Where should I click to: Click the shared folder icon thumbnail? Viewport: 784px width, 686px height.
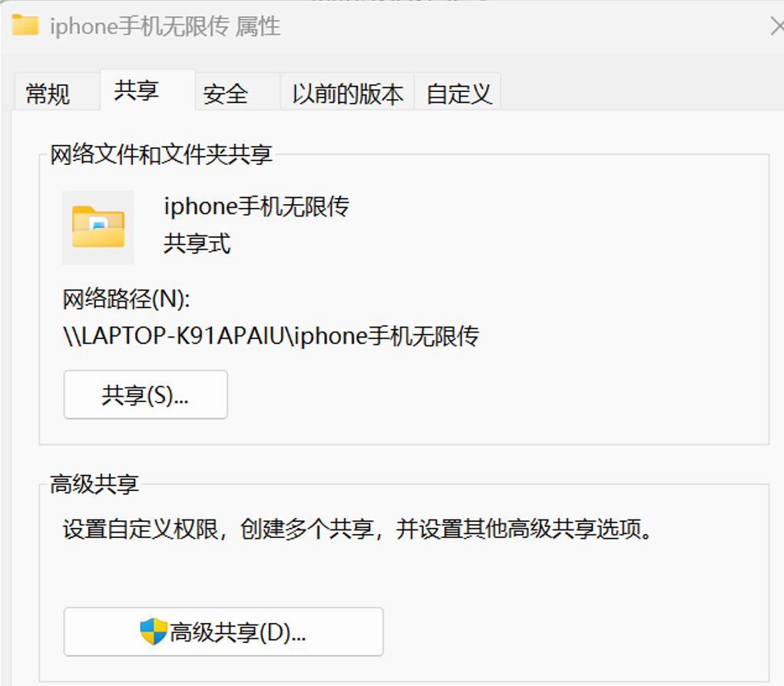[98, 227]
